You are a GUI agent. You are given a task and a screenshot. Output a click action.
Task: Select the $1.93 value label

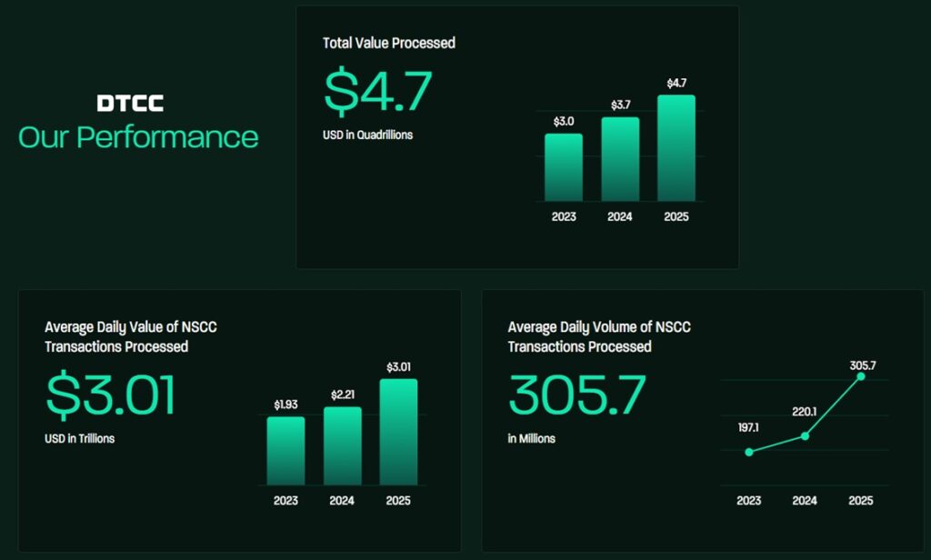pyautogui.click(x=285, y=405)
